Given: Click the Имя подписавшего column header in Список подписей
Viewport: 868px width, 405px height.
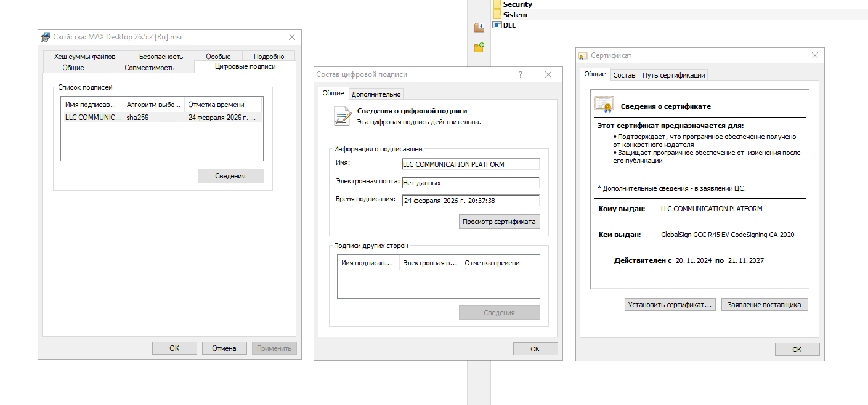Looking at the screenshot, I should click(x=92, y=105).
